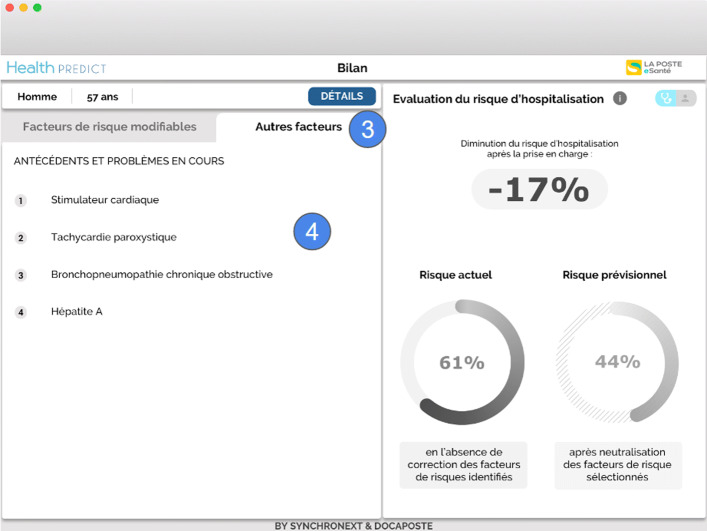707x531 pixels.
Task: Click the green window zoom button
Action: 37,8
